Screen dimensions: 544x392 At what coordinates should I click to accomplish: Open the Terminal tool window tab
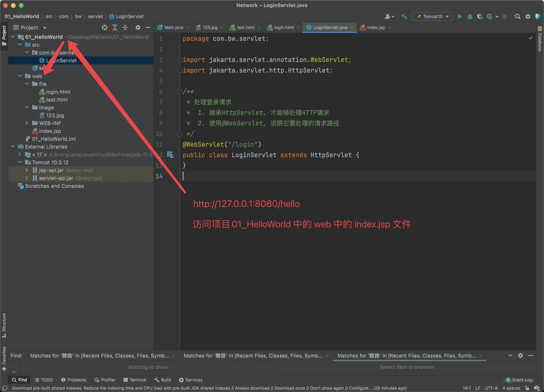pyautogui.click(x=135, y=380)
